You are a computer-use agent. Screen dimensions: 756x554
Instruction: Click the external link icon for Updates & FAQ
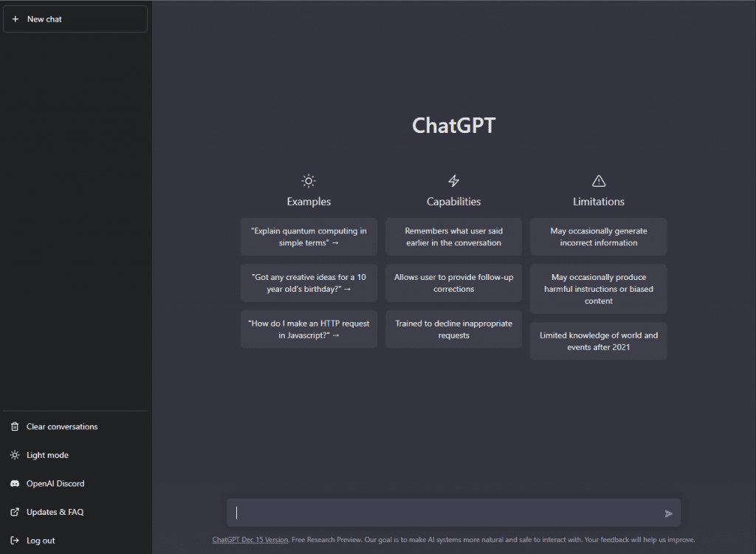[x=15, y=512]
